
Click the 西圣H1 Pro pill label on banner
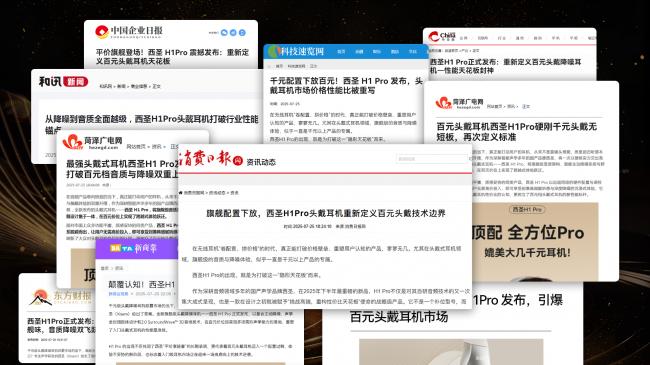coord(527,209)
